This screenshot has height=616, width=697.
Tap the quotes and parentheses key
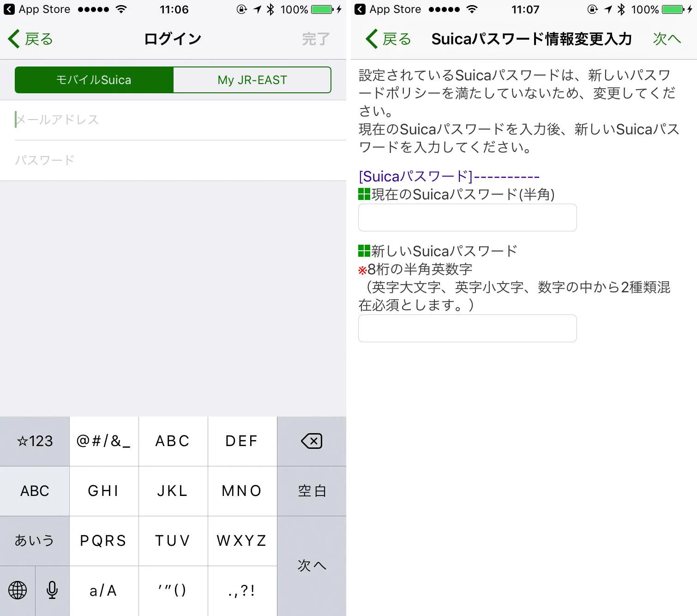(173, 591)
